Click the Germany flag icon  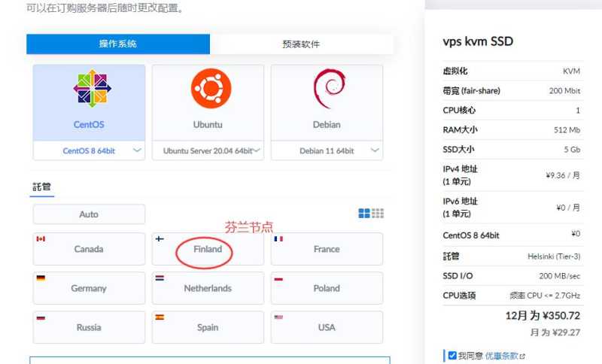tap(41, 278)
